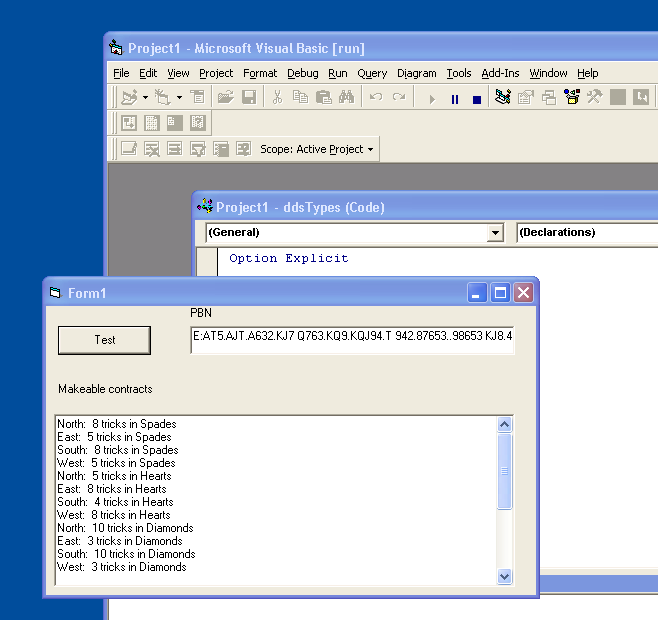Click icon right before Scope label

tap(243, 149)
